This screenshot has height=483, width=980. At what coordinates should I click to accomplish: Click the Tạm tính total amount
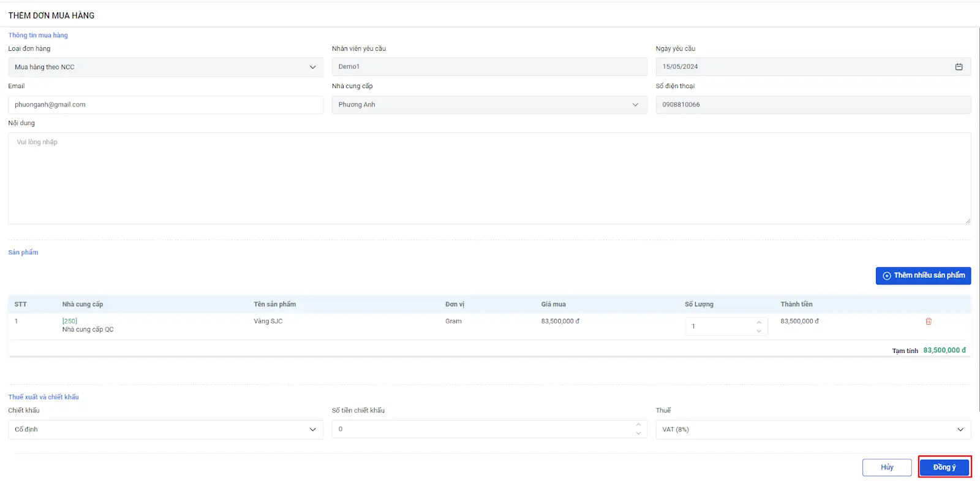(944, 351)
